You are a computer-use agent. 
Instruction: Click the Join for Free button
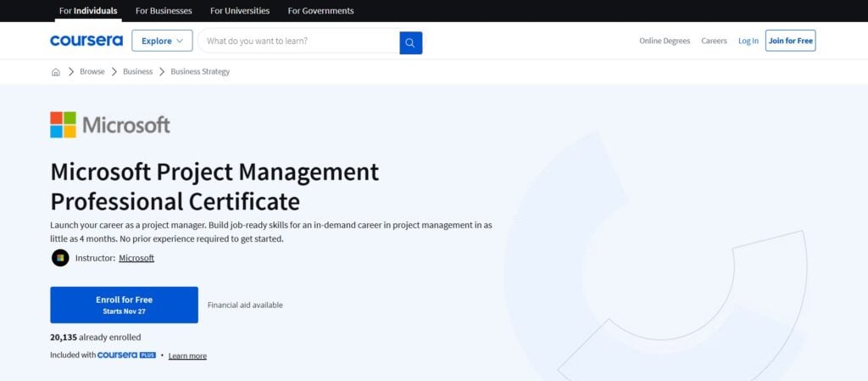coord(791,41)
